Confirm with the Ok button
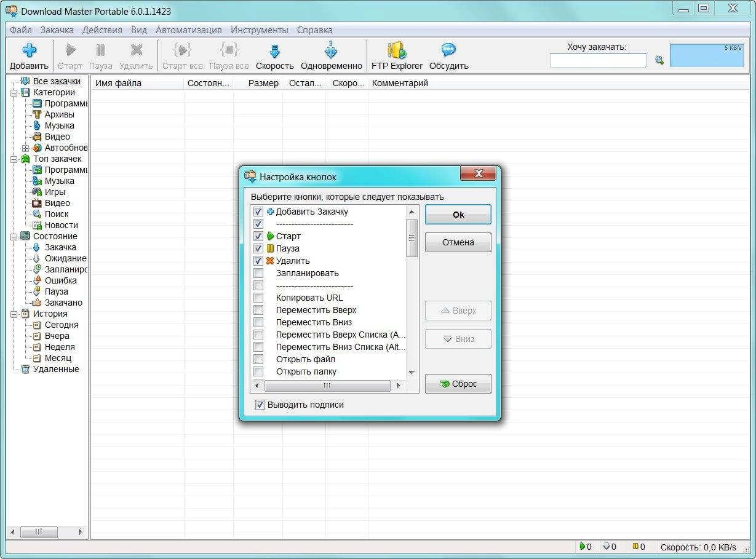 [x=458, y=215]
